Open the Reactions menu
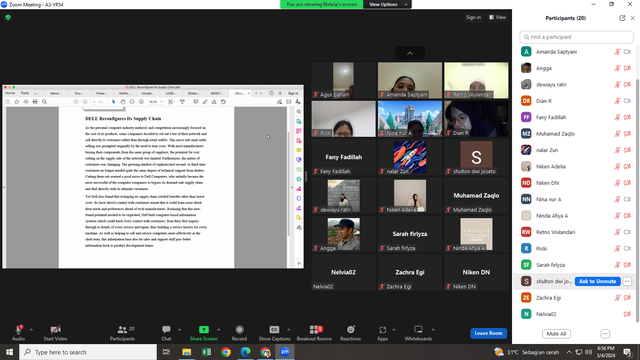640x360 pixels. click(x=350, y=333)
